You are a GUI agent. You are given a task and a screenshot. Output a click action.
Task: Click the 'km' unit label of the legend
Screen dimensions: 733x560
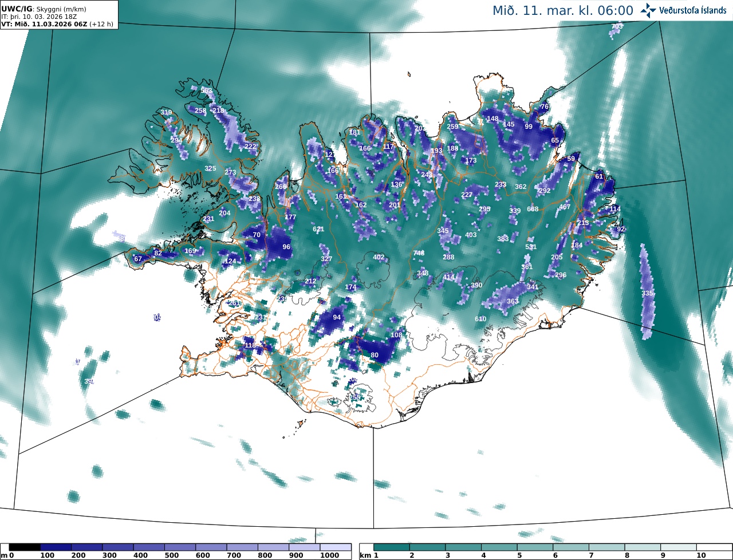tap(365, 555)
